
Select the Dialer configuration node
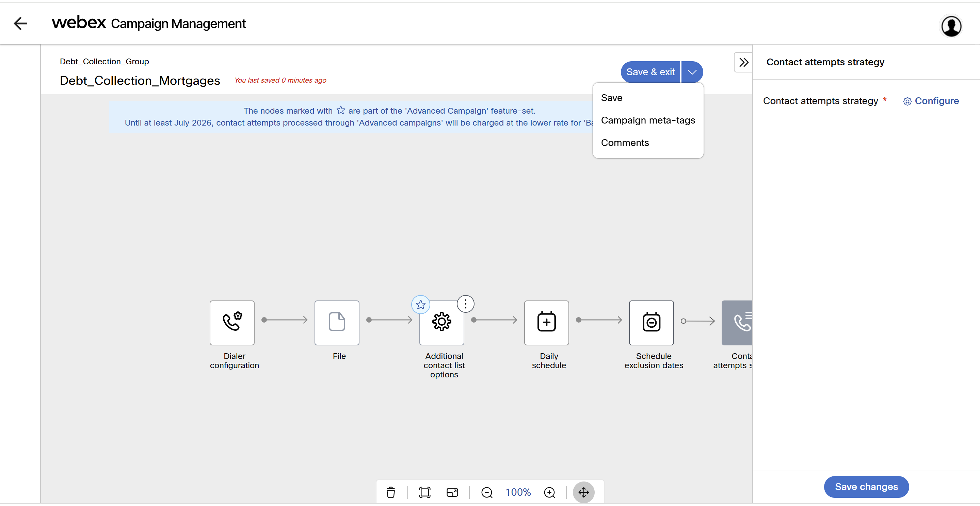click(x=232, y=322)
